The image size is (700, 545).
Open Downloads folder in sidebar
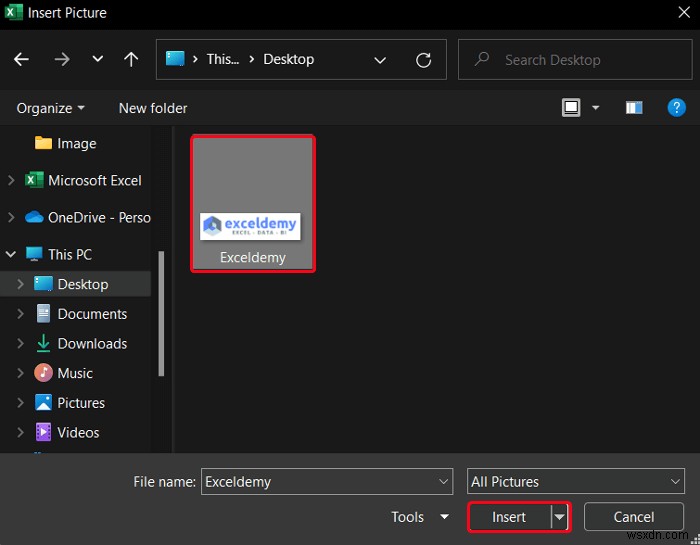tap(81, 344)
